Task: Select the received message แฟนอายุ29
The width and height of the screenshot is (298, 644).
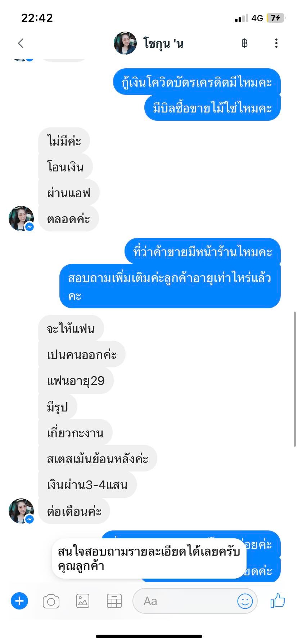Action: coord(76,381)
